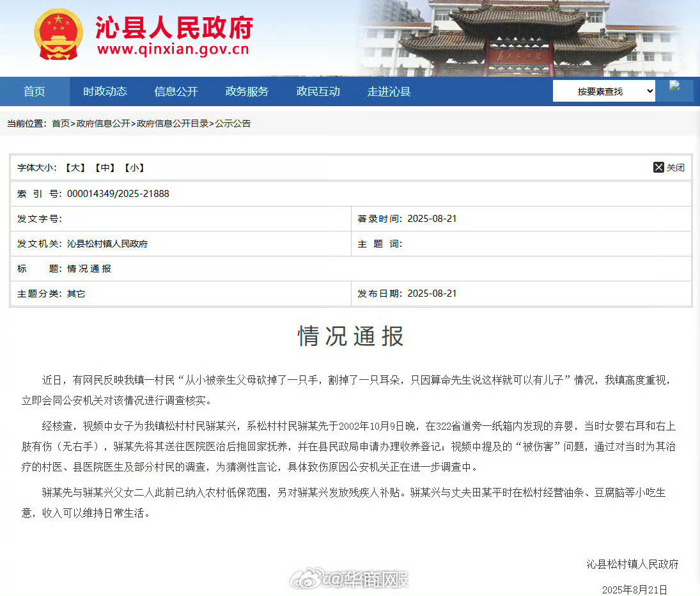This screenshot has width=700, height=596.
Task: Click the 发文字号 label
Action: [x=39, y=219]
